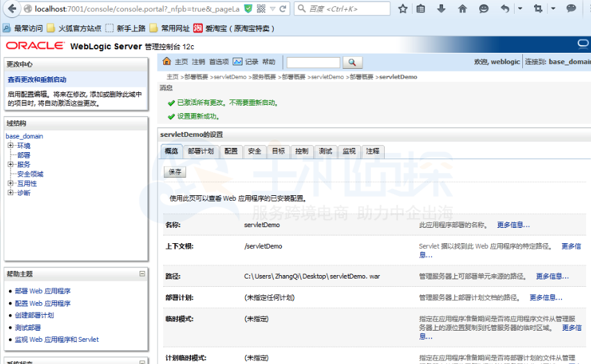Open 爱淘宝 bookmark
Screen dimensions: 591x364
coord(233,28)
